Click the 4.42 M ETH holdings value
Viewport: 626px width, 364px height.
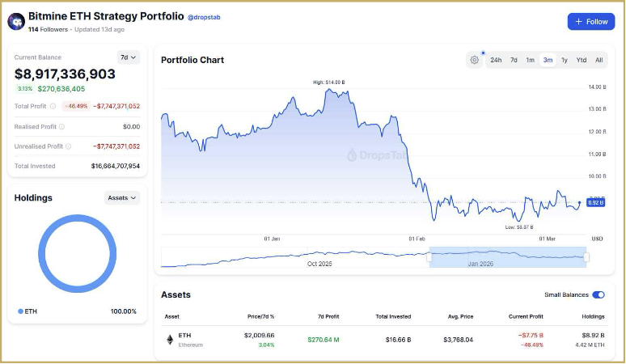click(x=590, y=345)
